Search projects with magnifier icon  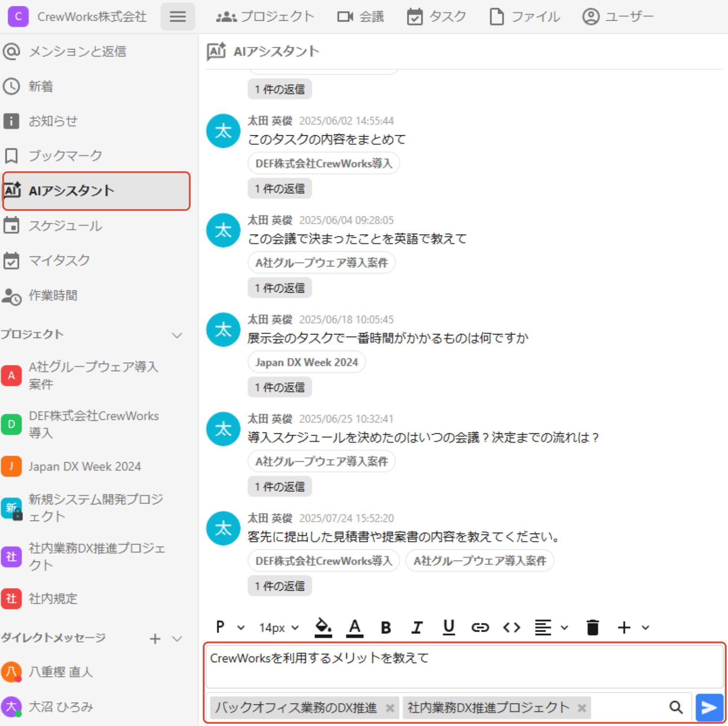(676, 708)
